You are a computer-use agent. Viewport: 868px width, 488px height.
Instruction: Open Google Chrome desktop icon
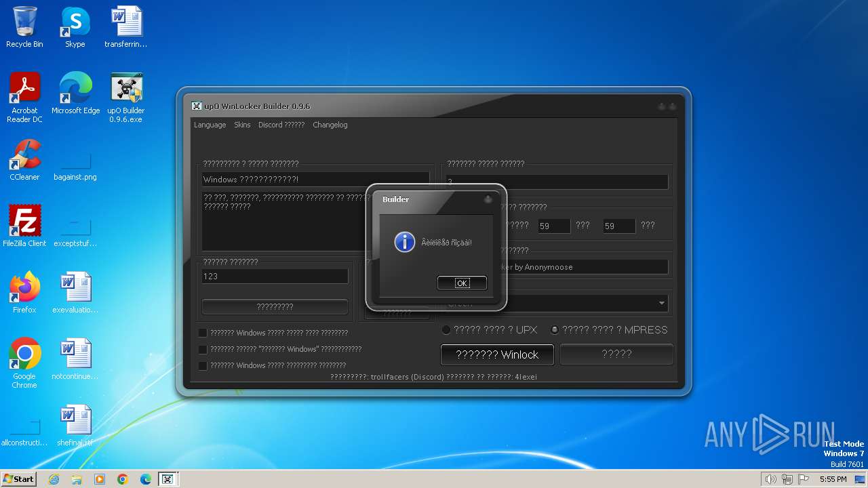[x=24, y=364]
